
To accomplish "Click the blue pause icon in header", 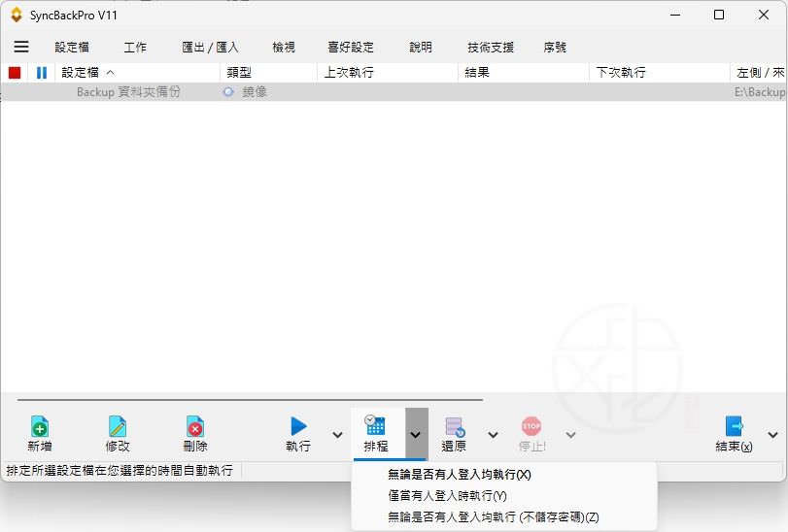I will 42,73.
